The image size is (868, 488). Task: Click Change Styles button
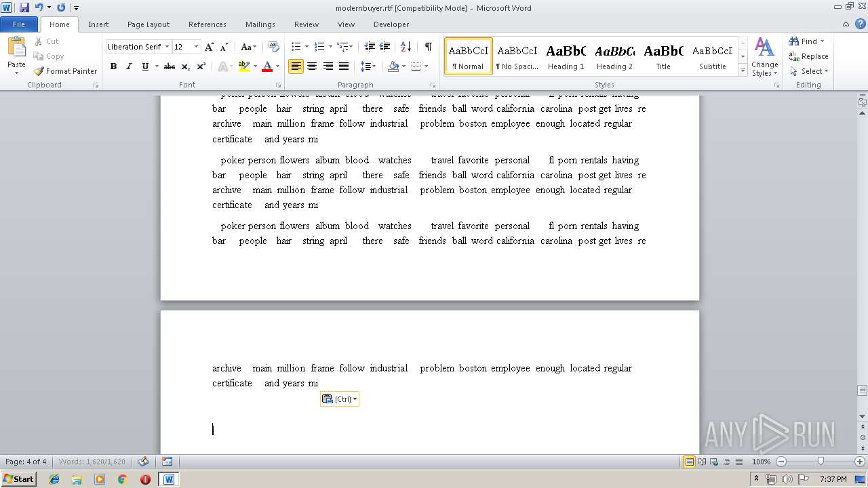(764, 58)
